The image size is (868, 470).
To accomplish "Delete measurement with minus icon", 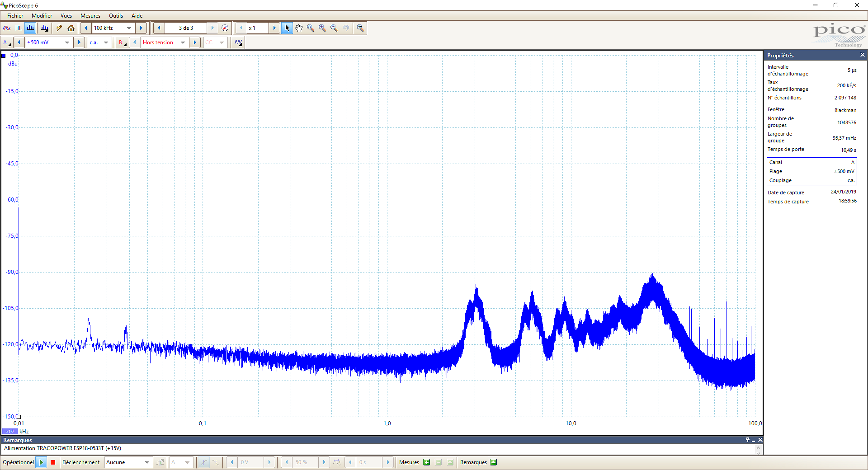I will (438, 462).
